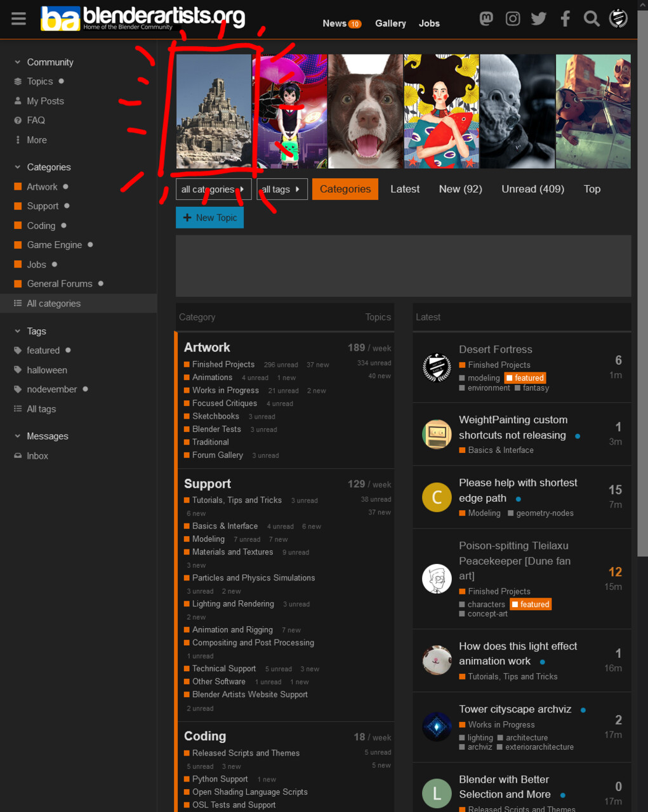Open Jobs in the top navigation
This screenshot has height=812, width=648.
coord(429,23)
